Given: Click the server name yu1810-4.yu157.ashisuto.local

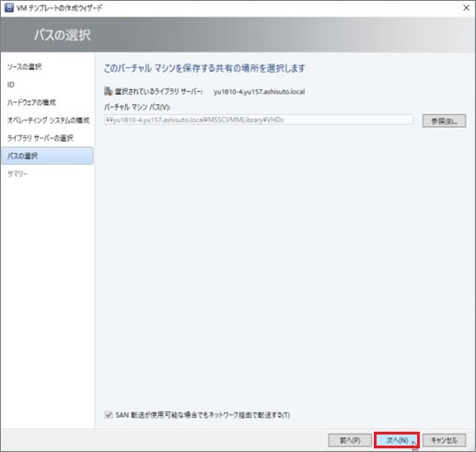Looking at the screenshot, I should tap(259, 91).
